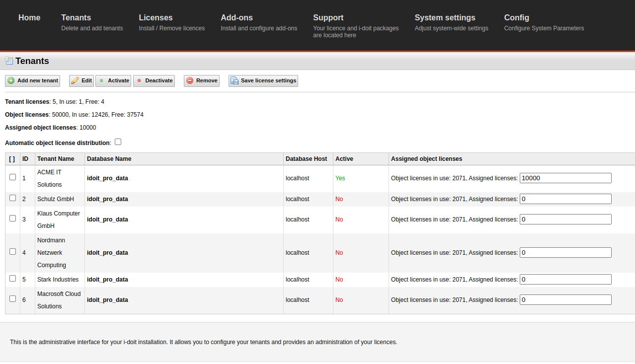Focus ACME IT Solutions assigned licenses field
The image size is (635, 364).
[x=565, y=178]
